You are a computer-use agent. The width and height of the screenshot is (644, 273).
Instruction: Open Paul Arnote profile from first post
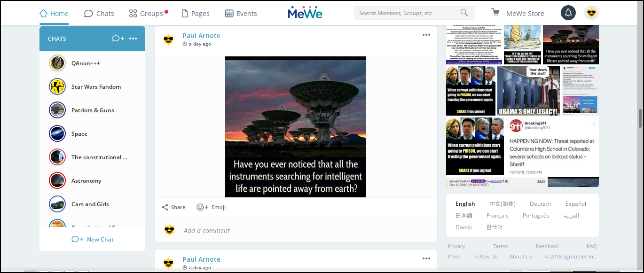tap(201, 36)
